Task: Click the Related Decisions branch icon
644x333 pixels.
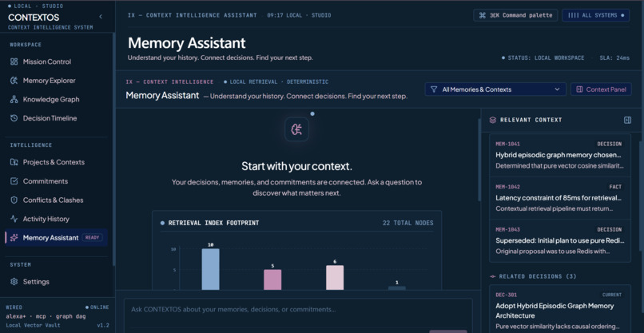Action: click(x=493, y=277)
